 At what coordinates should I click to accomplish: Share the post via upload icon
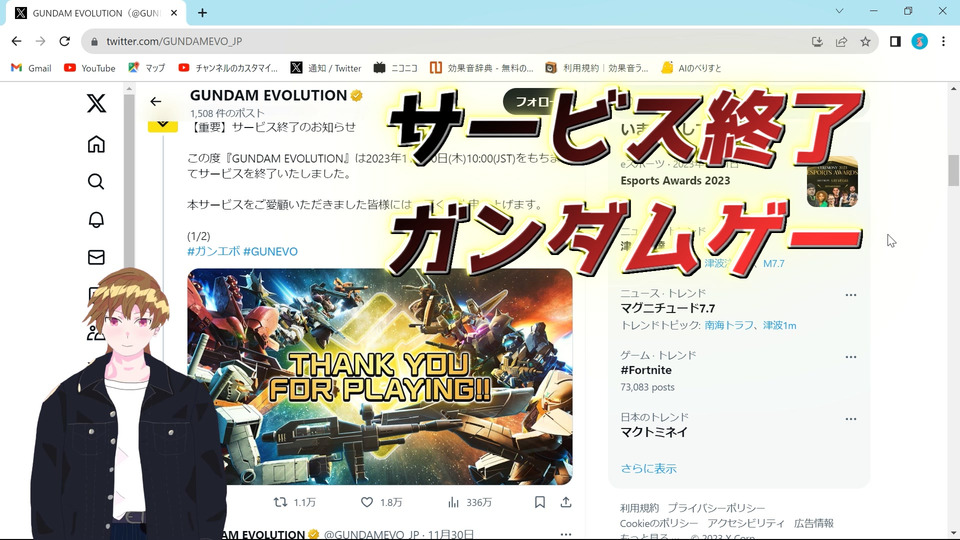566,502
